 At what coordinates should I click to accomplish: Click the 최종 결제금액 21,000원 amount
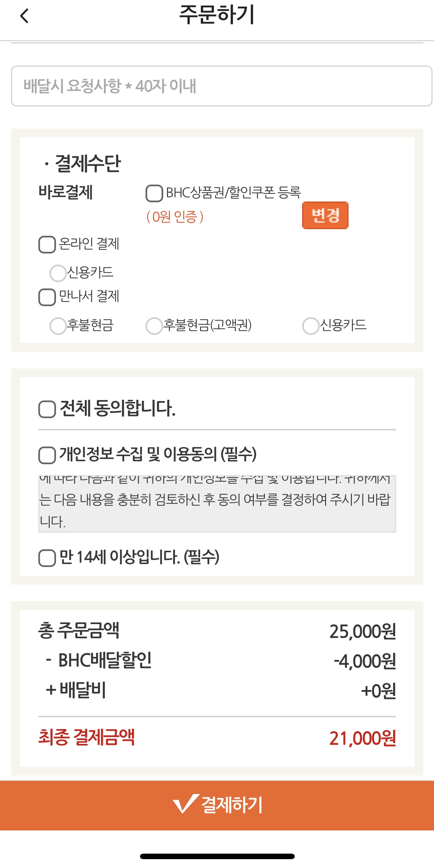(x=363, y=738)
